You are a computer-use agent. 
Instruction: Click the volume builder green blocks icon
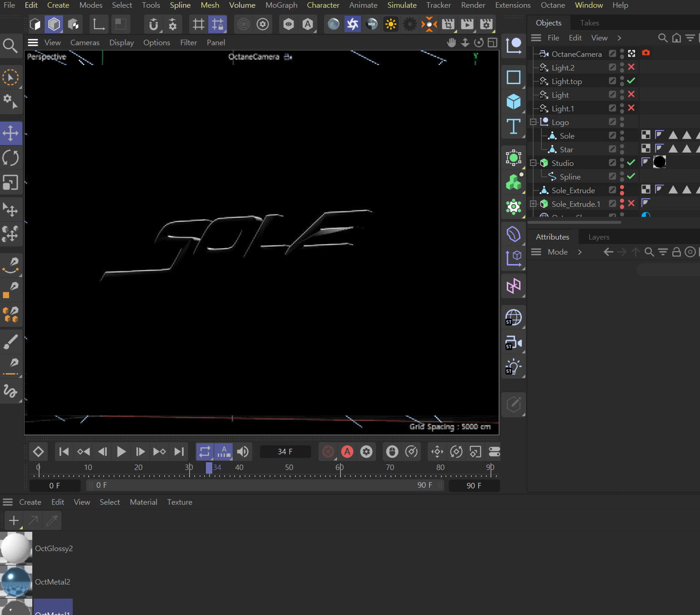pos(514,183)
